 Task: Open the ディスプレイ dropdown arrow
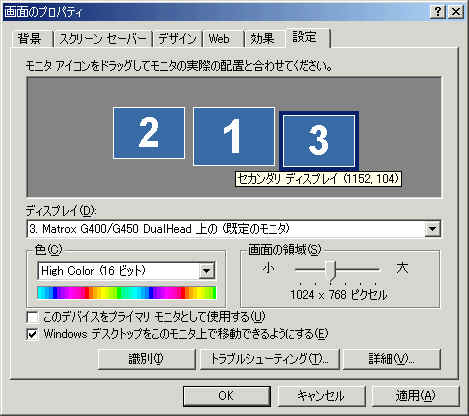pyautogui.click(x=432, y=229)
